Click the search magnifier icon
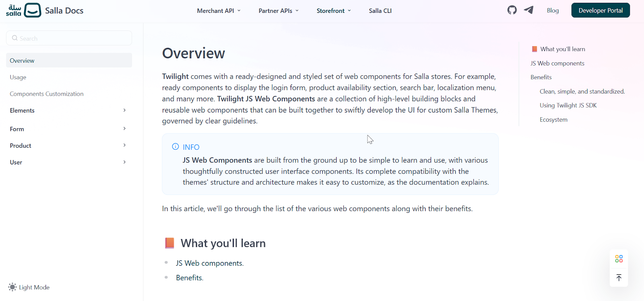Viewport: 644px width, 301px height. click(15, 38)
